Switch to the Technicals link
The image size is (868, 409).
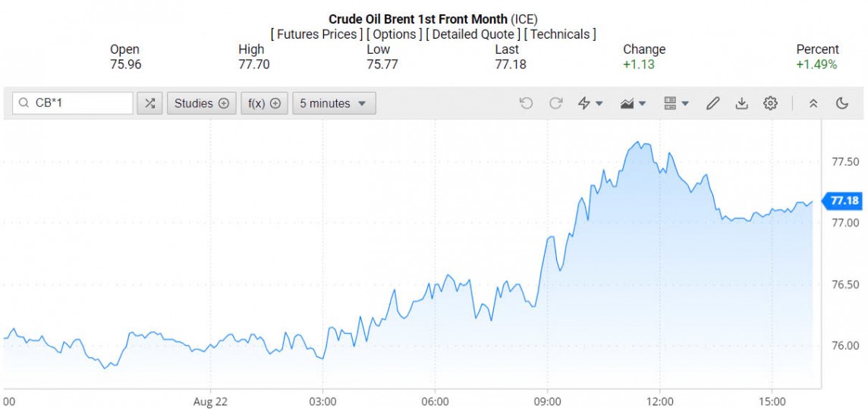click(x=561, y=34)
